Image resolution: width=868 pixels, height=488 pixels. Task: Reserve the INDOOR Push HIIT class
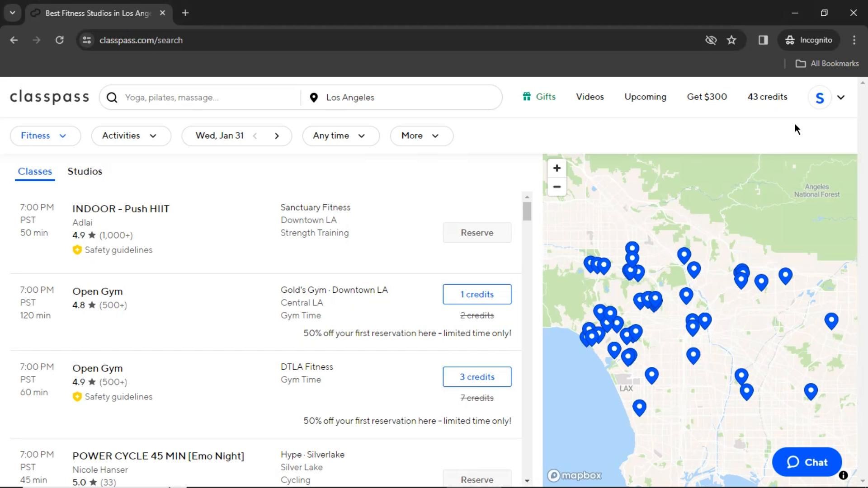pos(477,233)
